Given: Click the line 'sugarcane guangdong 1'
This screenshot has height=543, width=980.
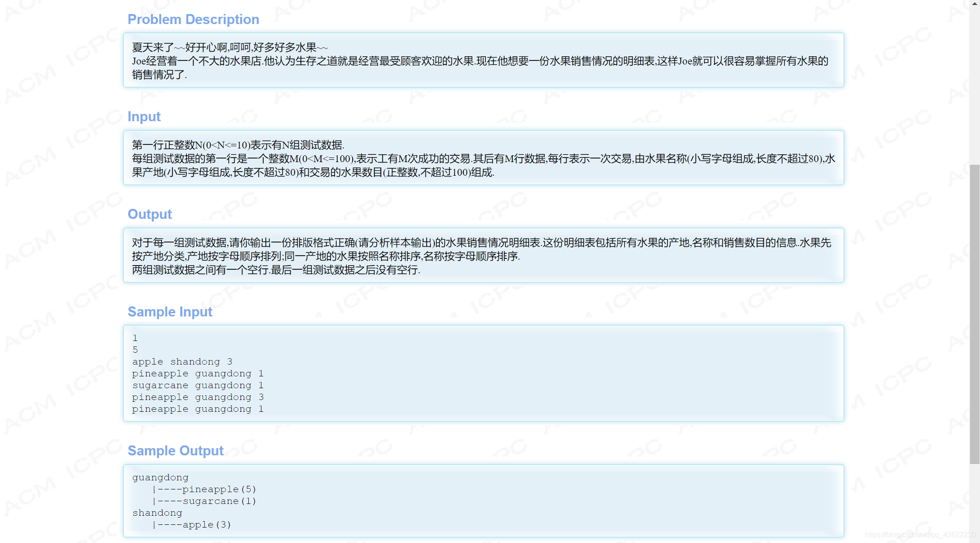Looking at the screenshot, I should coord(197,385).
